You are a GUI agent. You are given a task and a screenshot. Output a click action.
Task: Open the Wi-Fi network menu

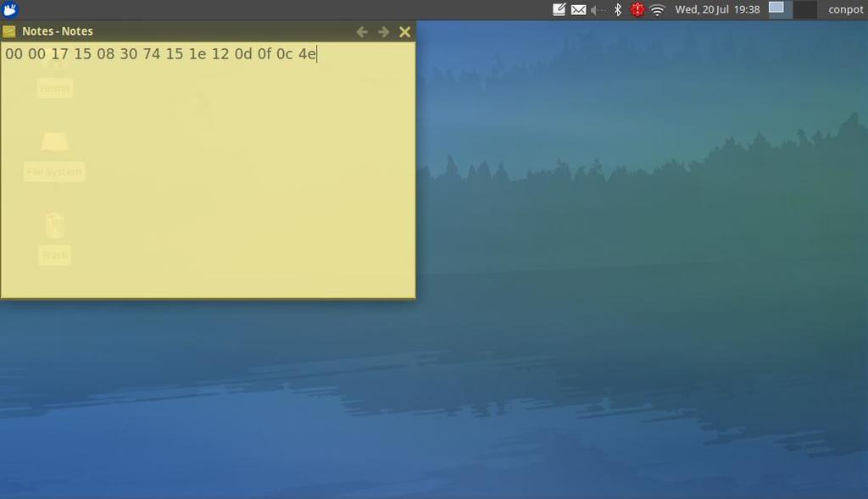657,10
